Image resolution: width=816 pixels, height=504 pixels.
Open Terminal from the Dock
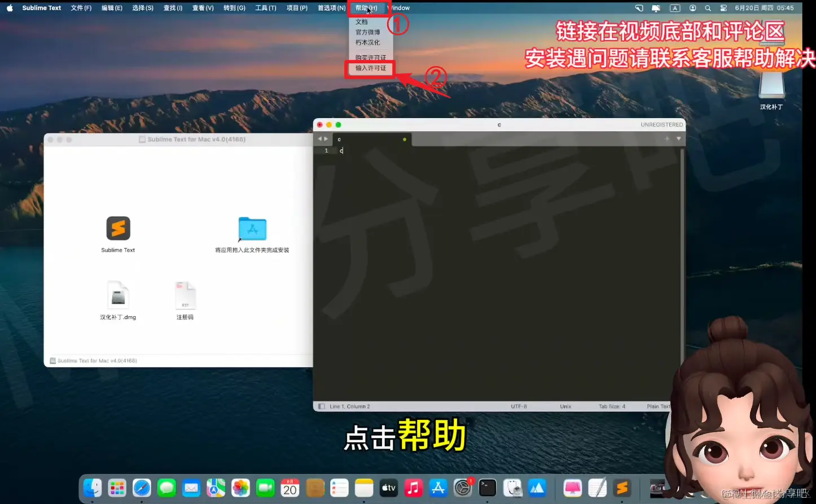pos(487,488)
